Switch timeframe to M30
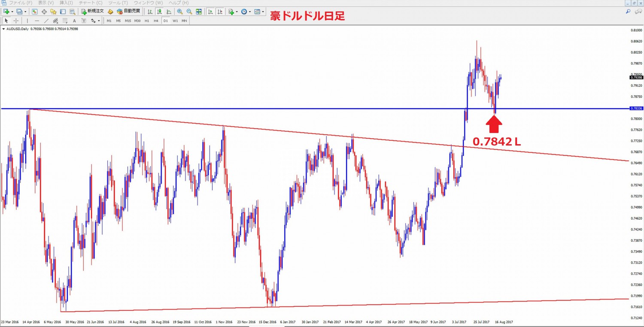Screen dimensions: 644x327 point(137,21)
